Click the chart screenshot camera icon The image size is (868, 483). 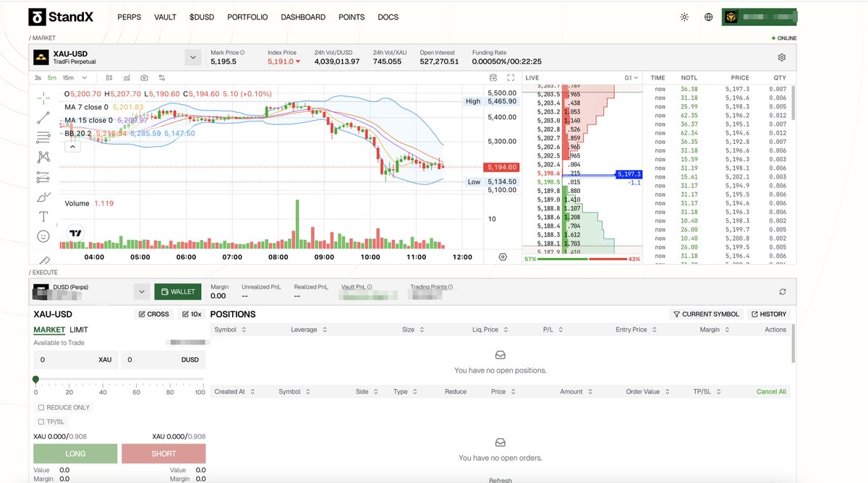pos(145,77)
